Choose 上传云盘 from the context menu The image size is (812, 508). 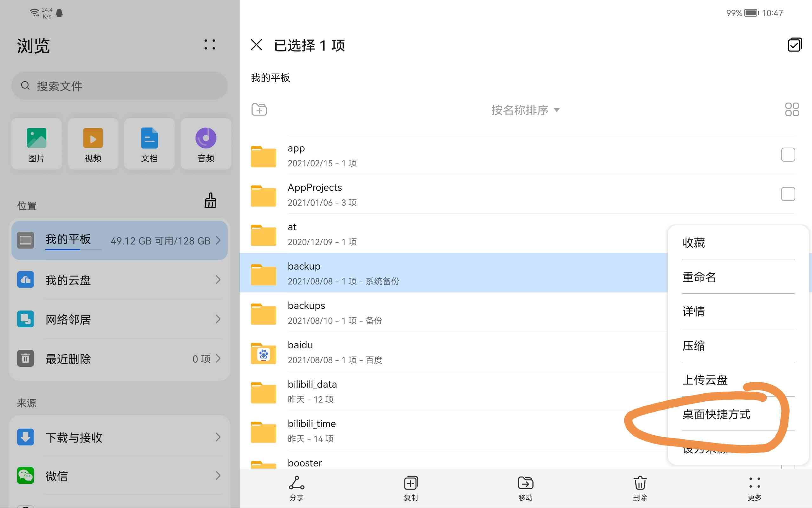pyautogui.click(x=738, y=380)
